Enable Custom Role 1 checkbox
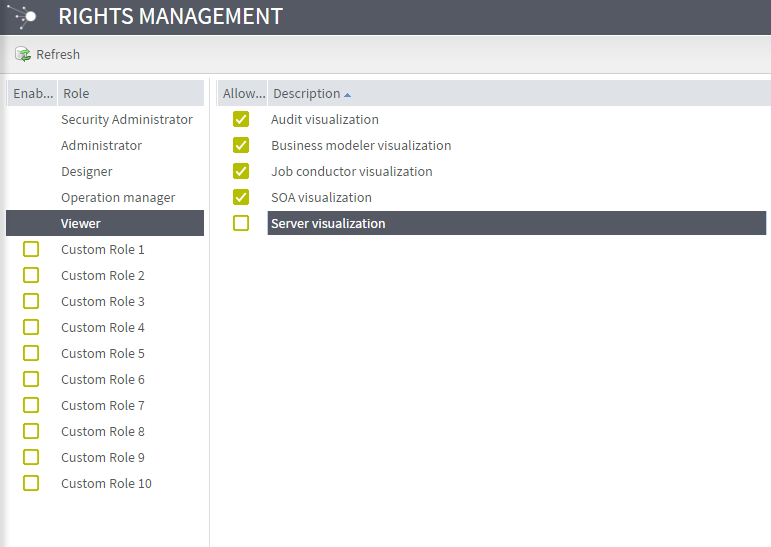 [x=31, y=249]
